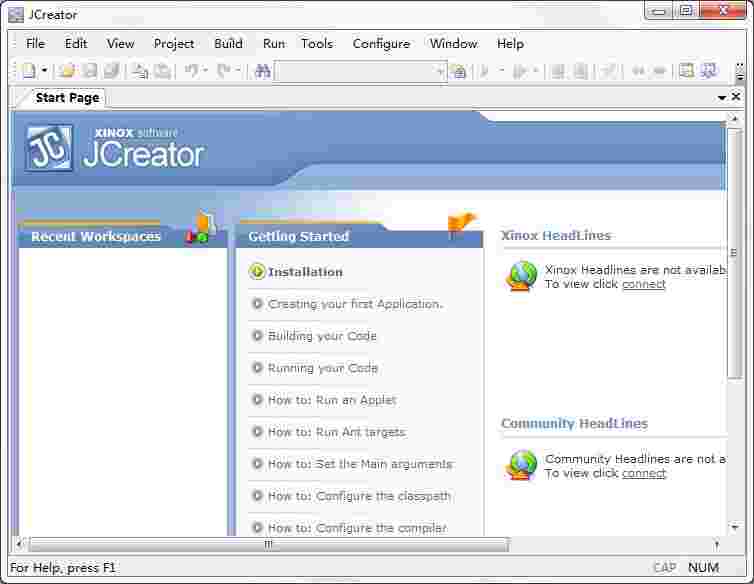The width and height of the screenshot is (754, 584).
Task: Click the last icon in the toolbar
Action: point(709,71)
